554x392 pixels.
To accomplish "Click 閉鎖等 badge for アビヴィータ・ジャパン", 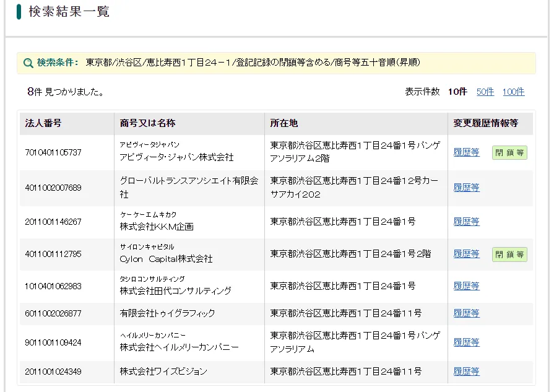I will pos(509,153).
